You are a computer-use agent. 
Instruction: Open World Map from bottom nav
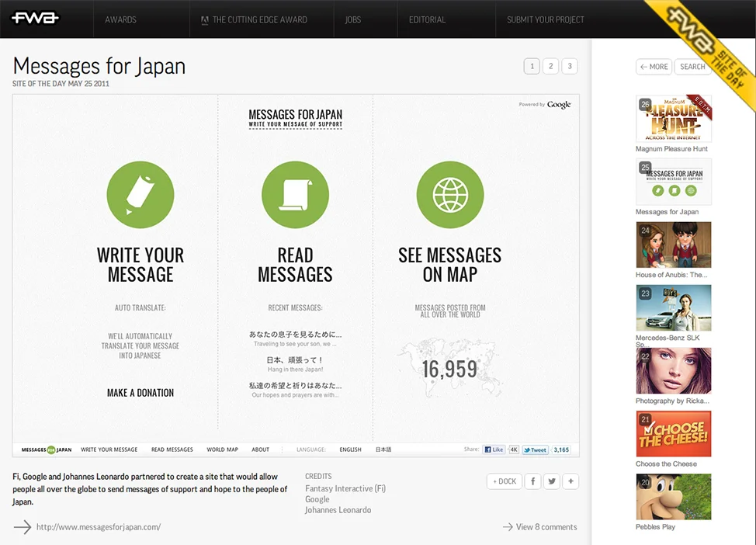(222, 450)
